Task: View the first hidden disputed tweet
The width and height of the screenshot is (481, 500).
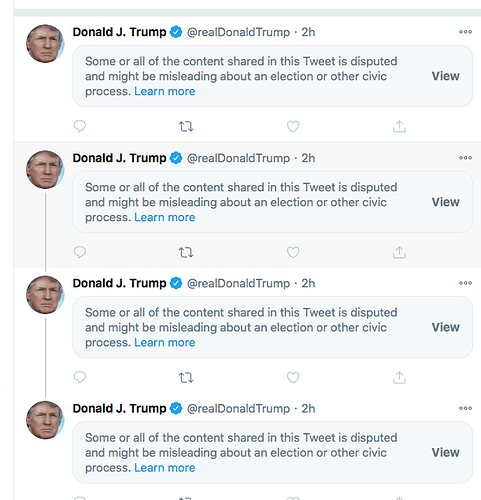Action: tap(446, 76)
